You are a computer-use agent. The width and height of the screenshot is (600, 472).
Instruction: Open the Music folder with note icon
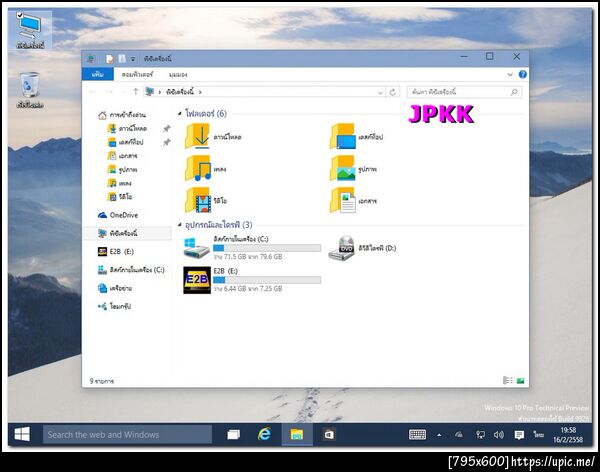click(197, 168)
